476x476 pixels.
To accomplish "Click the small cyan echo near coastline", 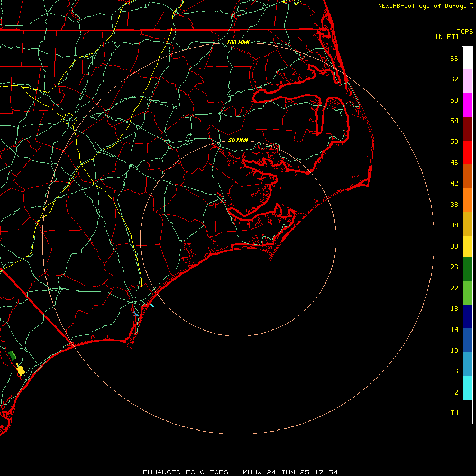I will [x=152, y=305].
